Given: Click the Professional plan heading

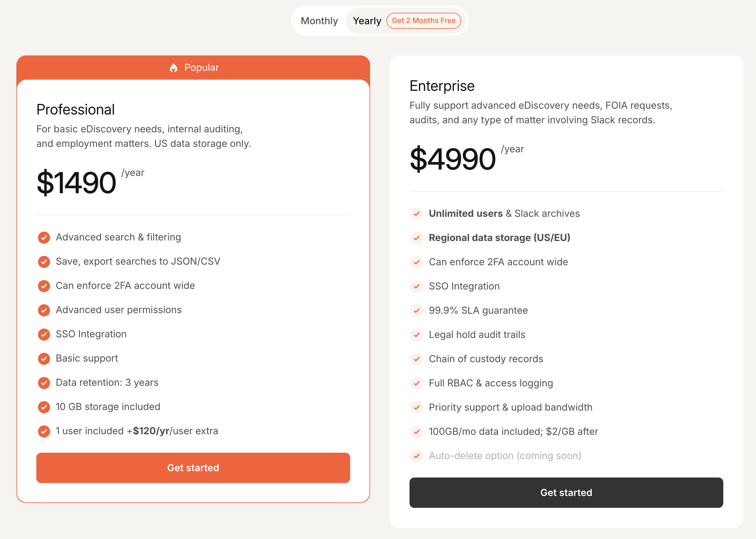Looking at the screenshot, I should [75, 110].
